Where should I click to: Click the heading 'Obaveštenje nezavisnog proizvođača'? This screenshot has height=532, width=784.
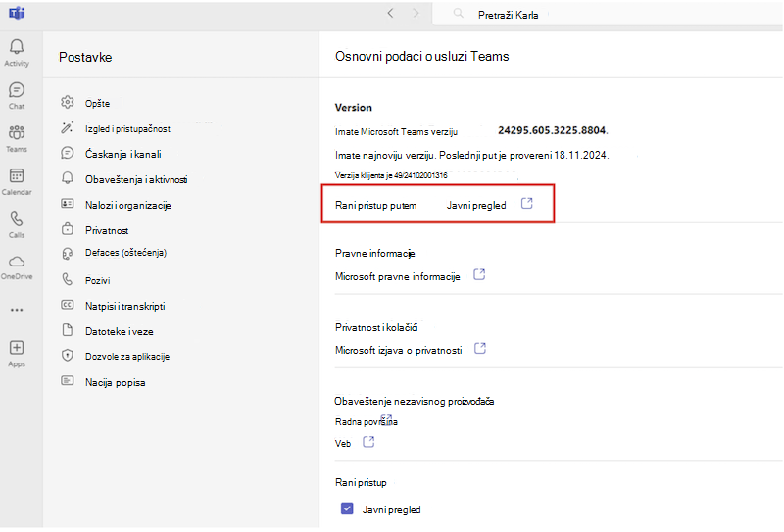(x=414, y=401)
